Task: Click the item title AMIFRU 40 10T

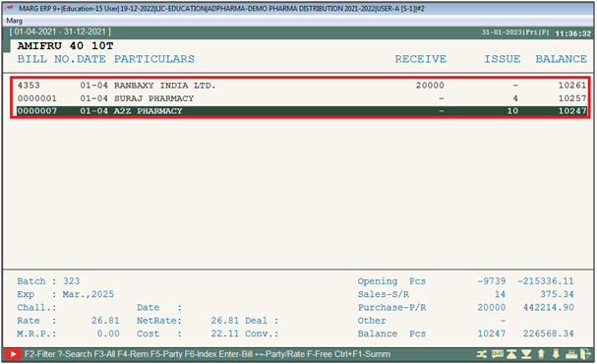Action: [x=66, y=46]
